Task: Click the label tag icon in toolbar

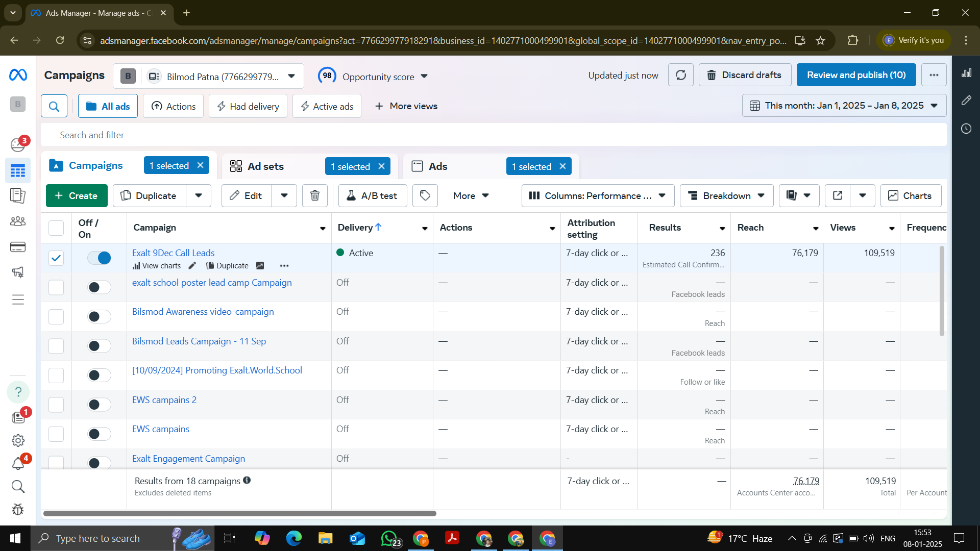Action: pyautogui.click(x=425, y=196)
